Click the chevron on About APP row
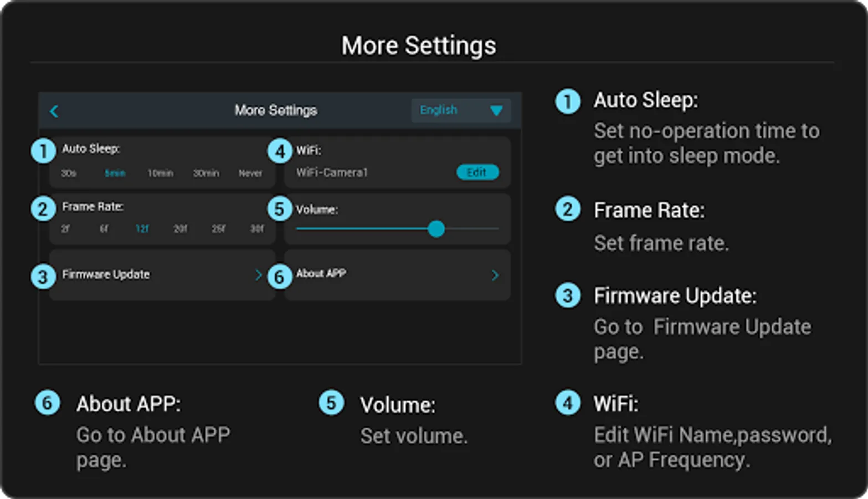 pos(495,275)
